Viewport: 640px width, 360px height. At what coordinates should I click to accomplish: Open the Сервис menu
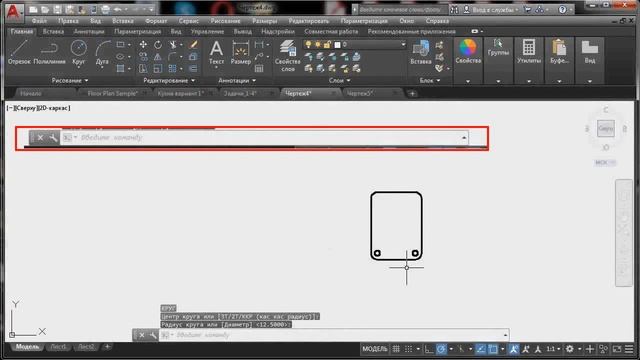189,21
